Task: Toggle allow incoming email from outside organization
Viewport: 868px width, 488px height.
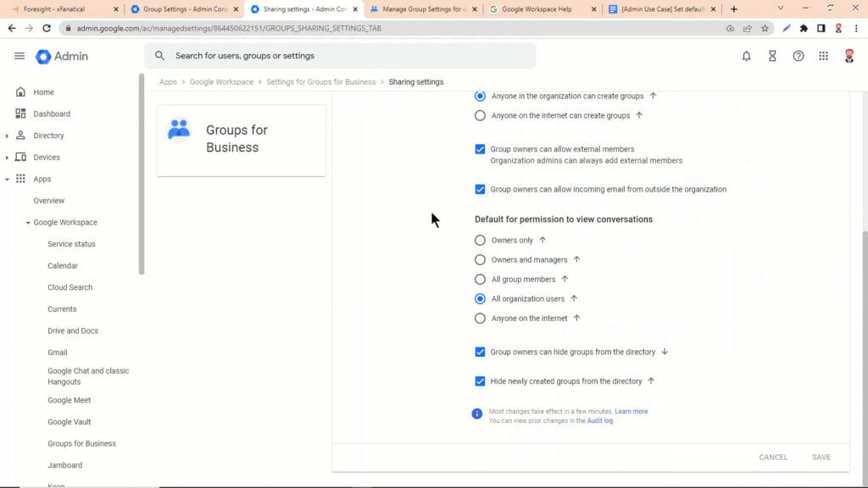Action: [x=480, y=189]
